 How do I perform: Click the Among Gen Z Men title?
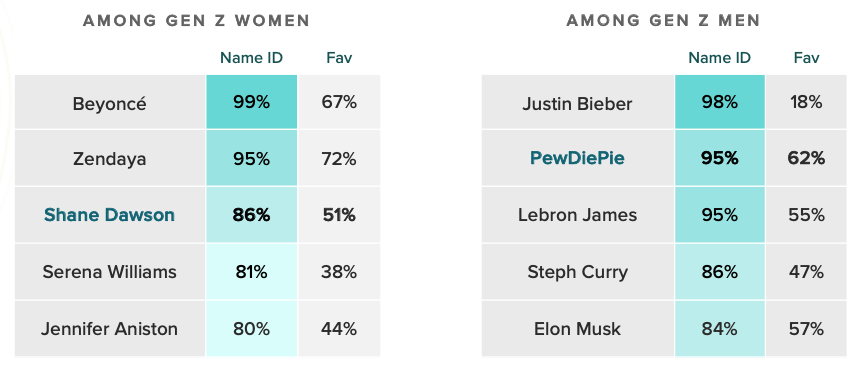click(x=663, y=21)
